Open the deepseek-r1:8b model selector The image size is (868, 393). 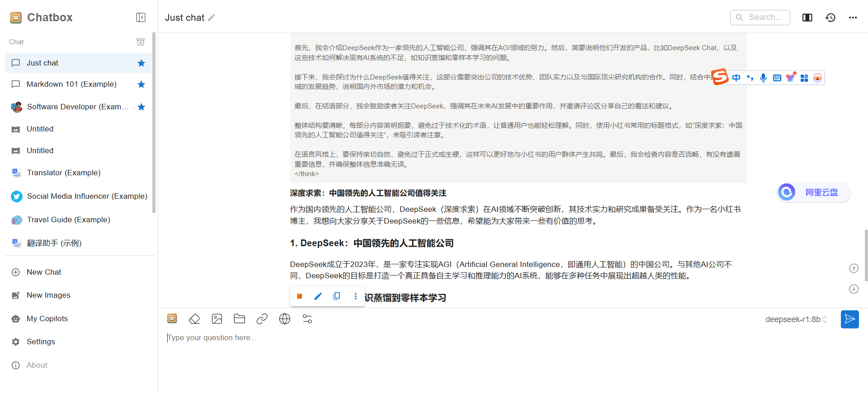[x=797, y=319]
